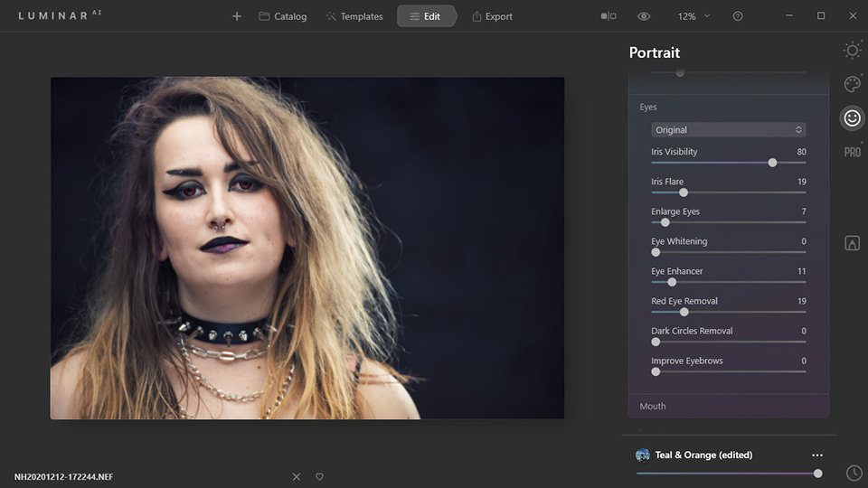Image resolution: width=868 pixels, height=488 pixels.
Task: Click the portrait photo in the canvas
Action: [x=307, y=248]
